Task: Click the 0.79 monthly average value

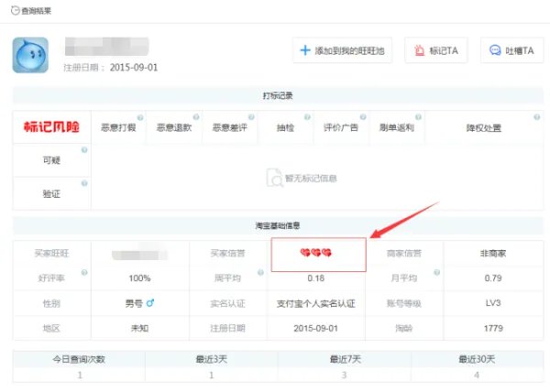Action: pos(493,278)
